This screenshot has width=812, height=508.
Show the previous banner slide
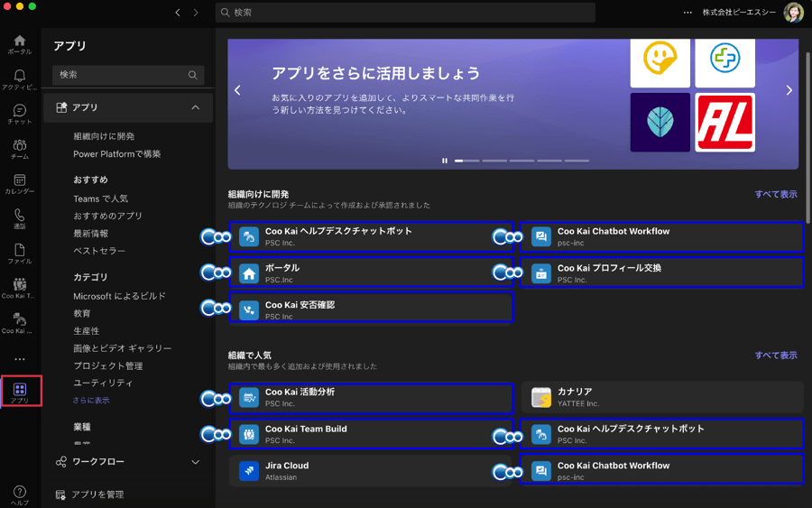[237, 90]
